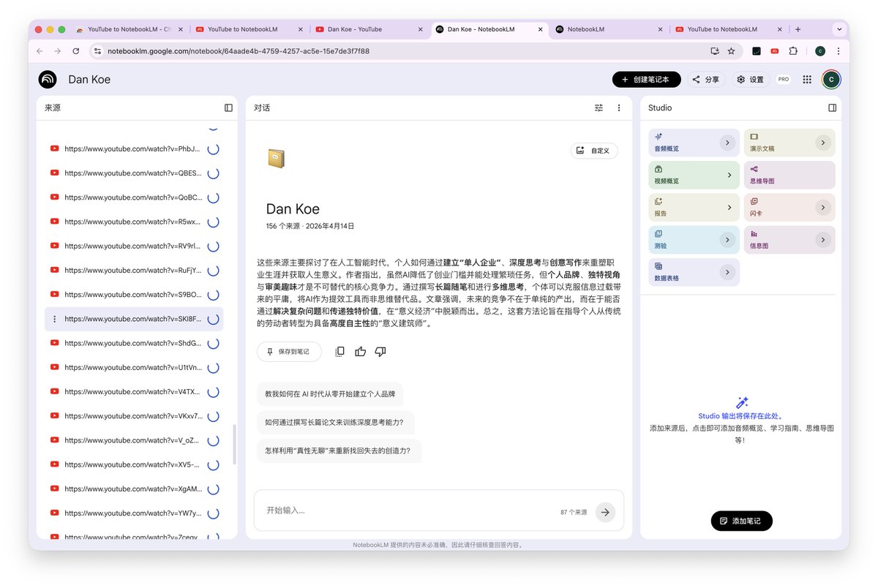Click the 开始输入 chat input field
This screenshot has height=588, width=878.
(x=366, y=512)
